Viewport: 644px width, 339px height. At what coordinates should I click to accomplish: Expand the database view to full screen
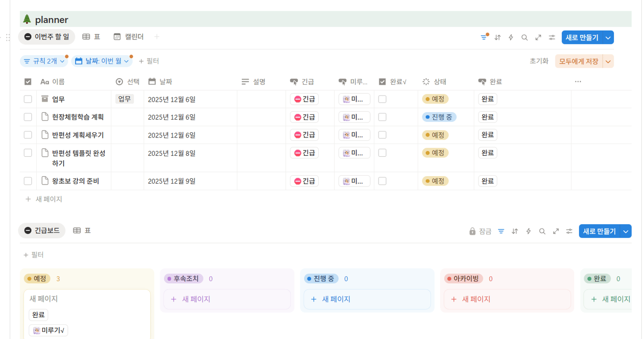pos(538,37)
